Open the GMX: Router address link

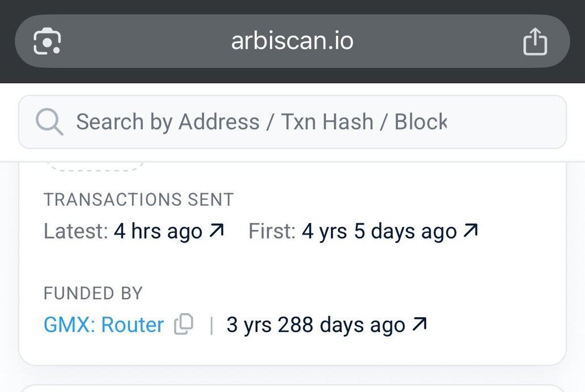click(104, 325)
